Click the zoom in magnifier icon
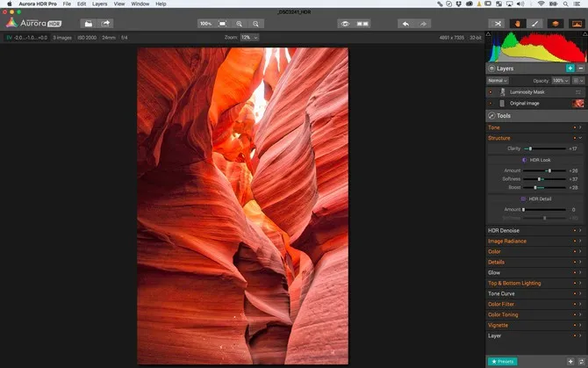Screen dimensions: 588x368 point(240,24)
